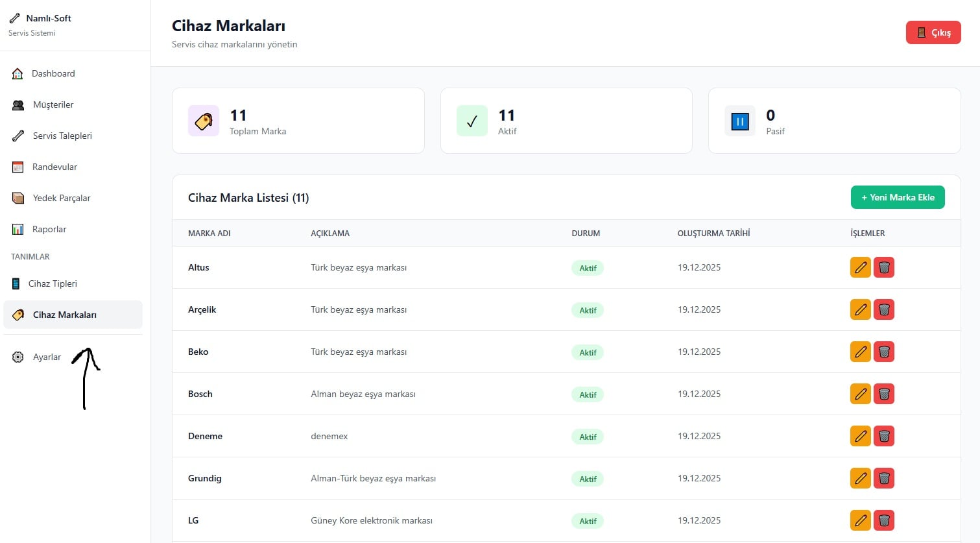The width and height of the screenshot is (980, 543).
Task: Click the Müşteriler people icon
Action: (x=18, y=104)
